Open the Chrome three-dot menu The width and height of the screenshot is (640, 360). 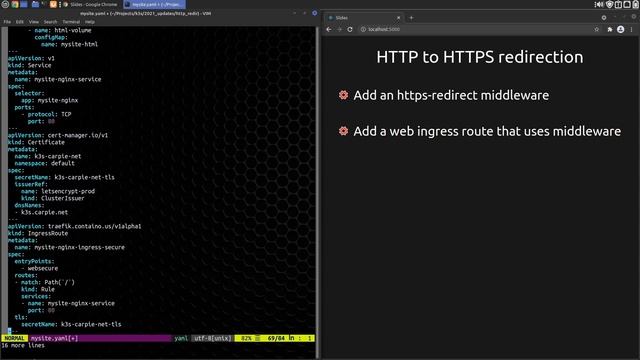pos(631,29)
